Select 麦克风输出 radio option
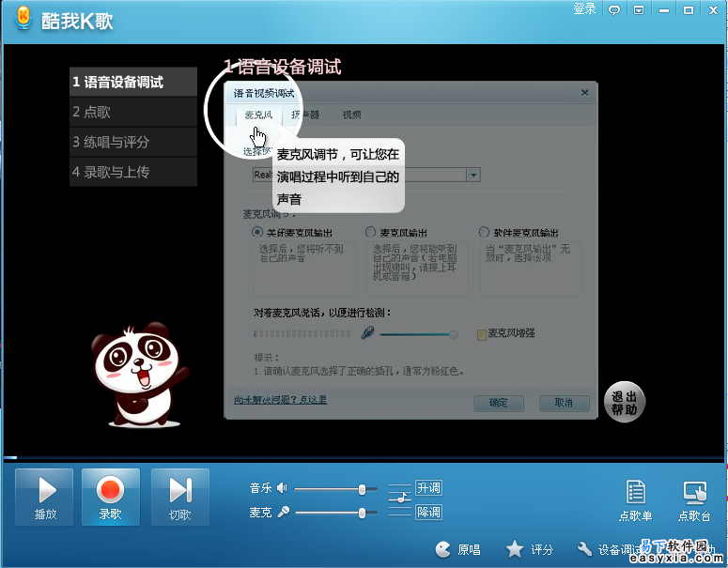 (370, 232)
